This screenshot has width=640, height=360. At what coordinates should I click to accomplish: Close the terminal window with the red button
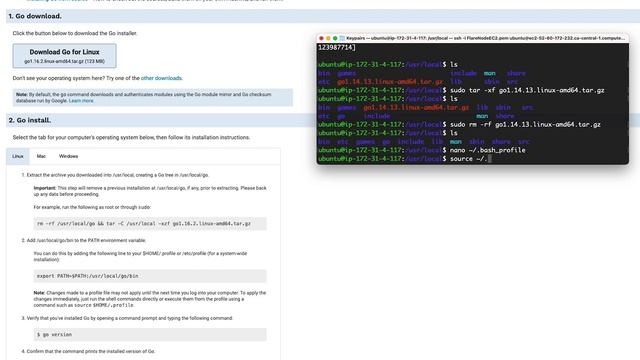(321, 38)
